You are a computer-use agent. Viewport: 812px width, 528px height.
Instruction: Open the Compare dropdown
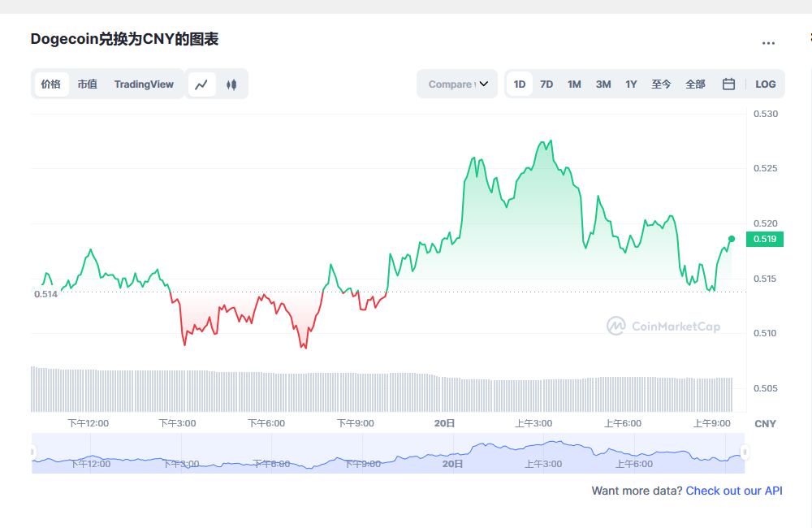(x=457, y=84)
